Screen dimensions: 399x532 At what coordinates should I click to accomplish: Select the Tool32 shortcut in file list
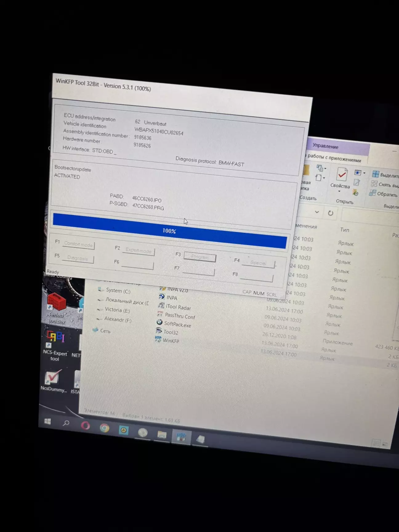(x=171, y=332)
